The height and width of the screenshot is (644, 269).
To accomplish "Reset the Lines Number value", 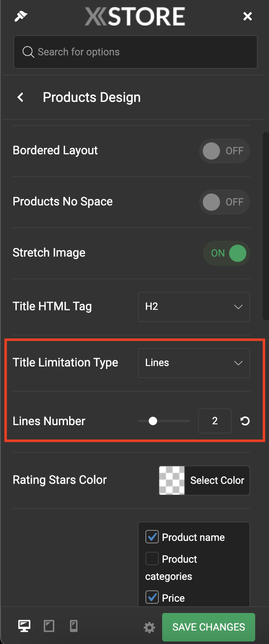I will point(245,421).
